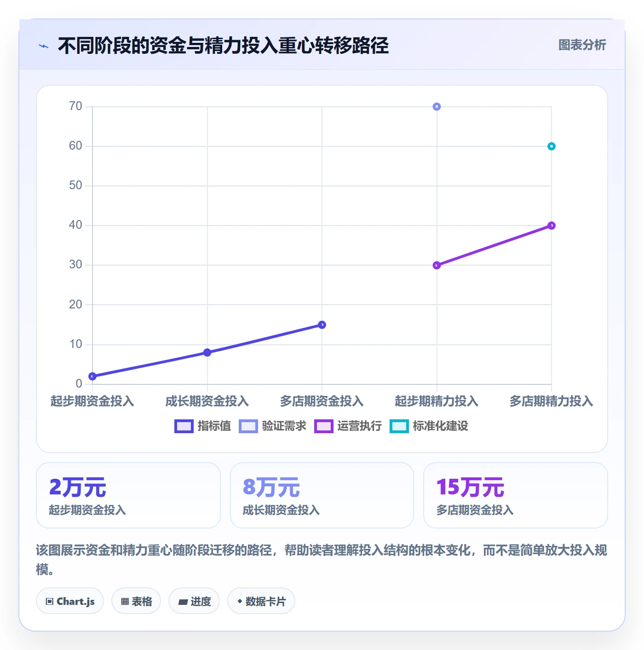Toggle the 验证需求 legend swatch

(x=248, y=426)
